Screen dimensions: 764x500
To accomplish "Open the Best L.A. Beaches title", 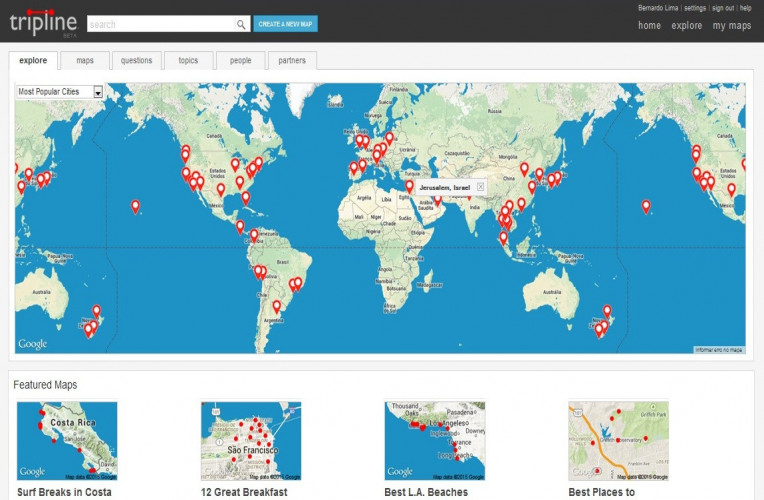I will [426, 492].
